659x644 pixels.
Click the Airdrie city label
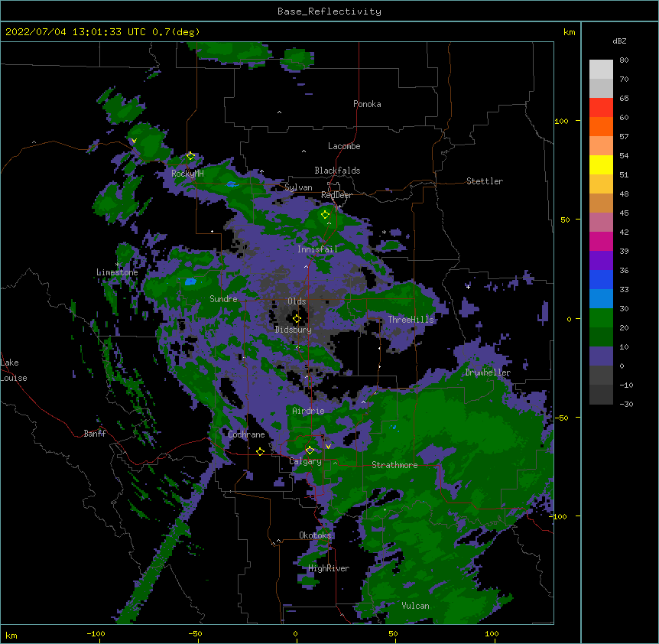(x=308, y=411)
